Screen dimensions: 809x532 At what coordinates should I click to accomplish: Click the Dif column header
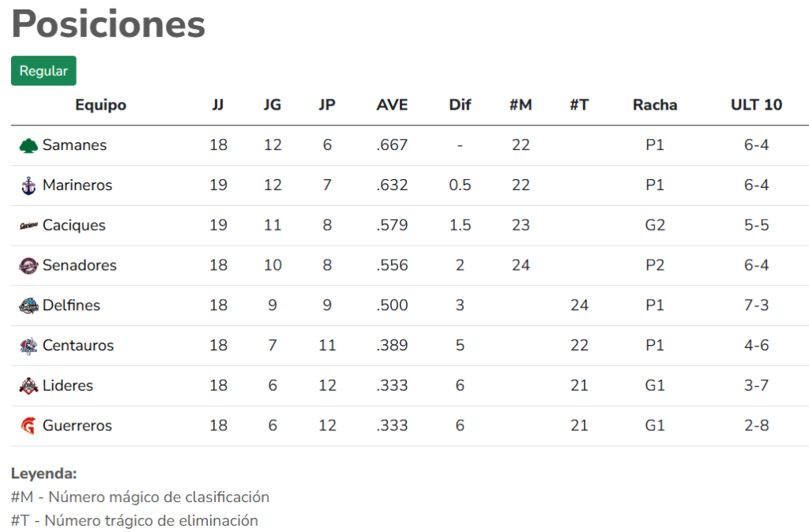[460, 105]
